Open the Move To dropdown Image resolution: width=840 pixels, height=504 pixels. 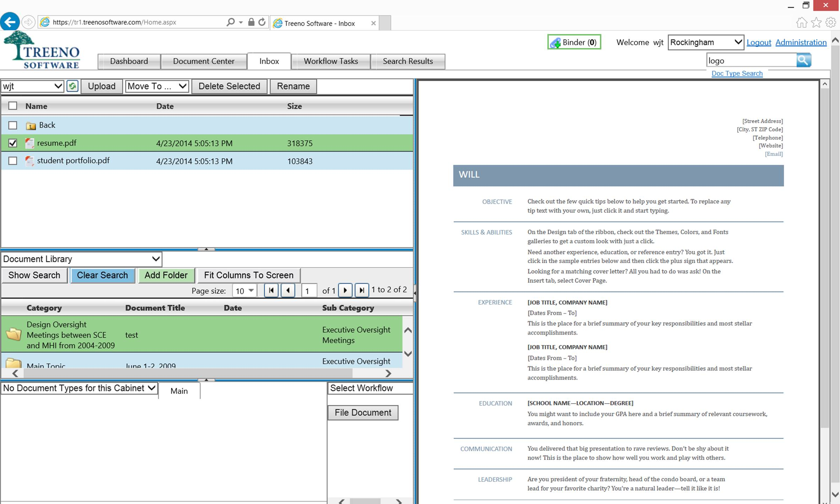(157, 86)
